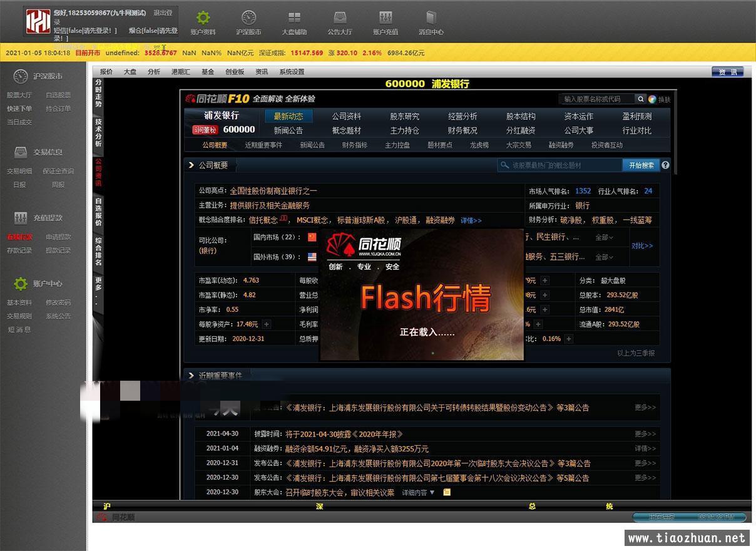Click plus icon next to 每股净资产

267,324
